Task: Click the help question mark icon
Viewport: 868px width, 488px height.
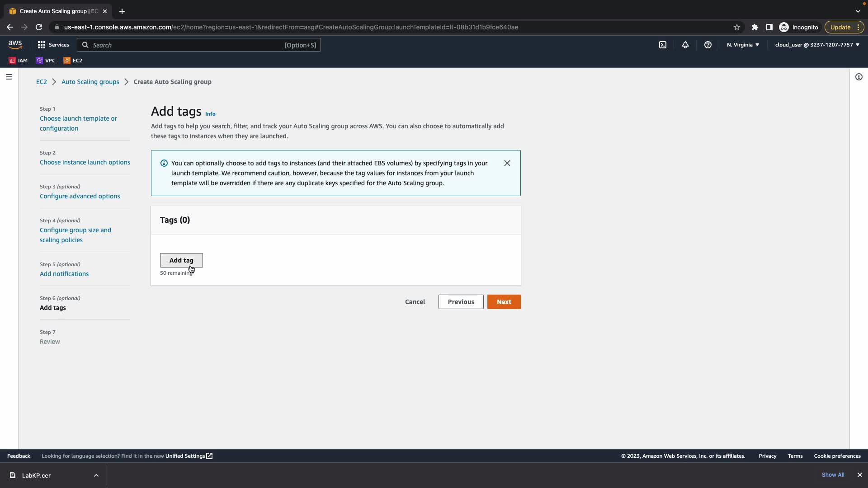Action: [x=708, y=45]
